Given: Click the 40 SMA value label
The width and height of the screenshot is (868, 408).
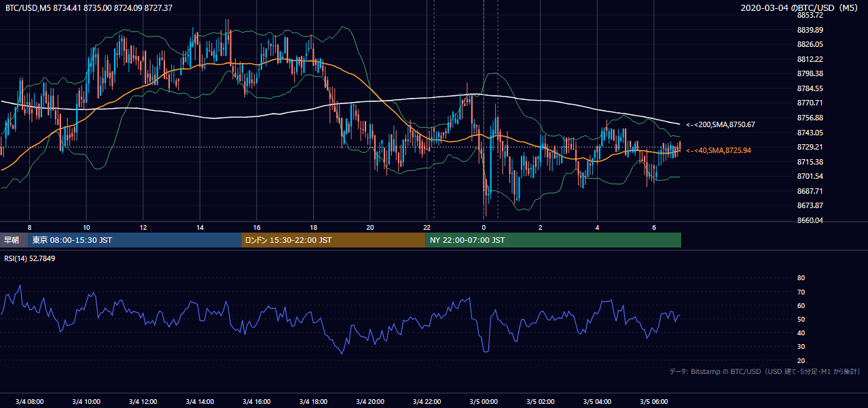Looking at the screenshot, I should tap(719, 150).
